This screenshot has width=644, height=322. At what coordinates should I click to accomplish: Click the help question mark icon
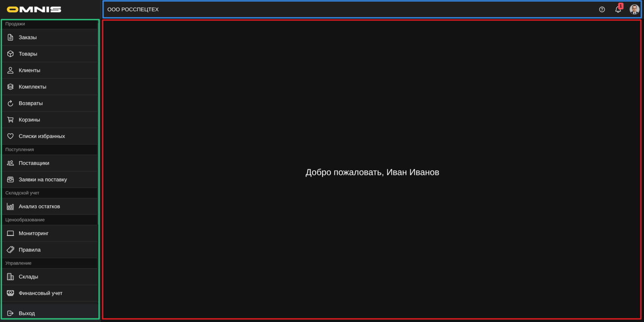click(602, 9)
